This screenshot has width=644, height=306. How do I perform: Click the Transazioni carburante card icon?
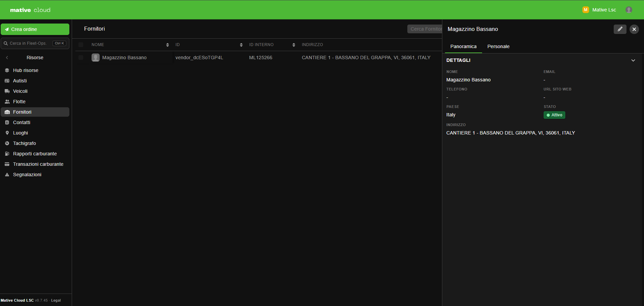point(7,164)
